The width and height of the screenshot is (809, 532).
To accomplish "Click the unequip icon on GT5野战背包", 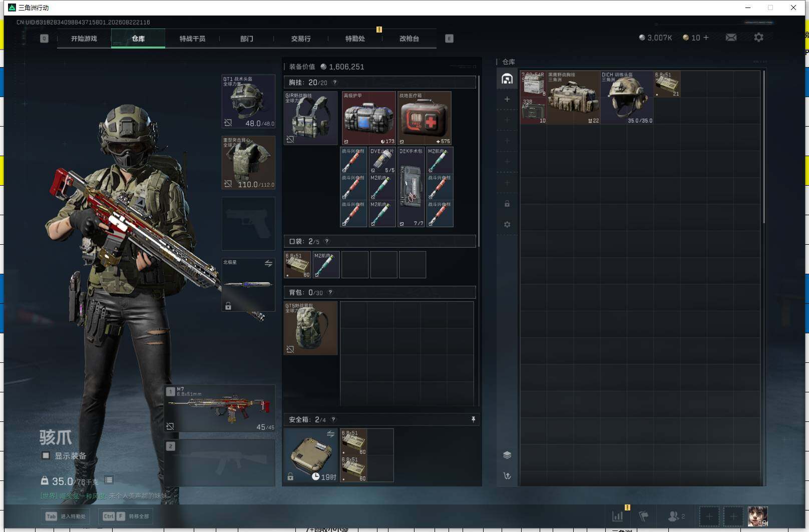I will 290,349.
